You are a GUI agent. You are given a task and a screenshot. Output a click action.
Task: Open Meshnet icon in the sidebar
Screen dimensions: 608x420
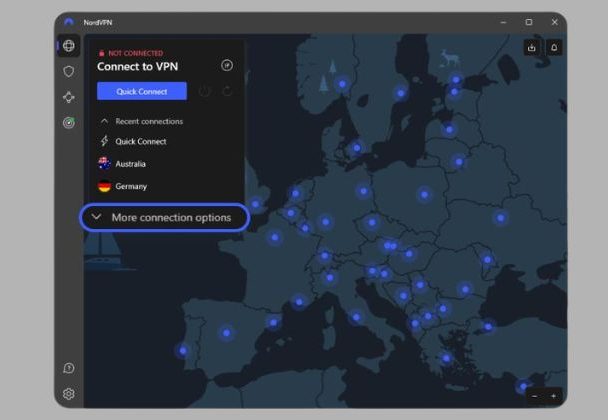[x=69, y=97]
